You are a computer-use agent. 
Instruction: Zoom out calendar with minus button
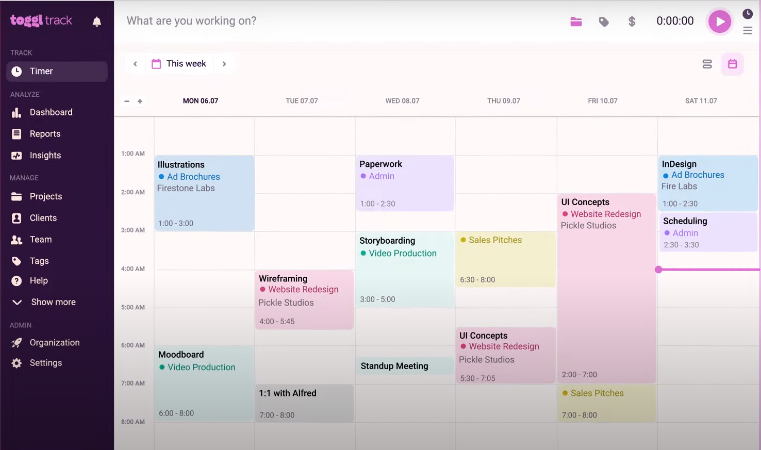click(127, 101)
